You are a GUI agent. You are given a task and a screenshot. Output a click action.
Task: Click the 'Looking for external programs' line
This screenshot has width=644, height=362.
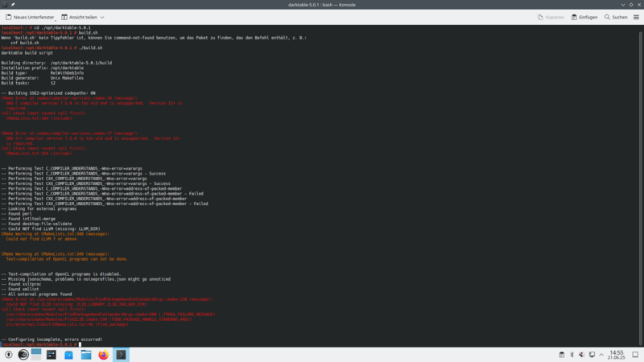point(39,208)
